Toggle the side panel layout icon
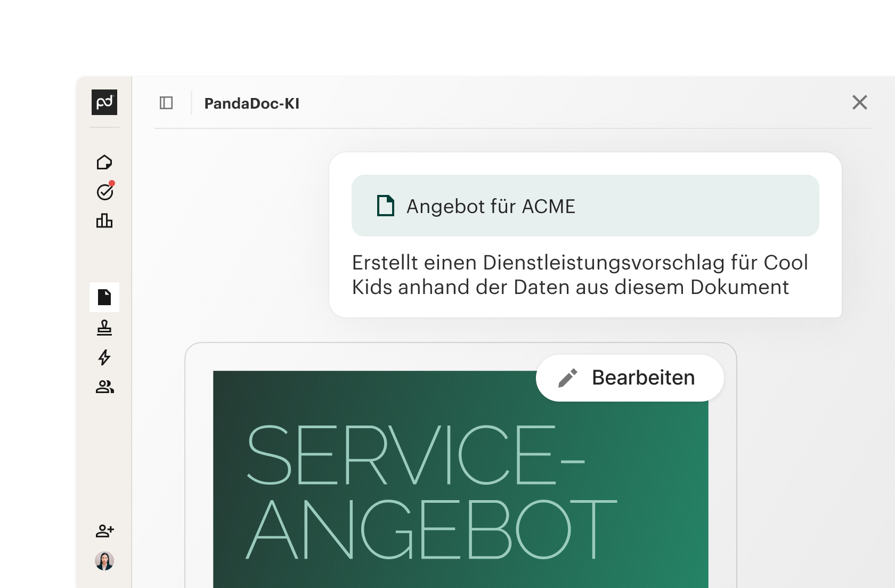 click(166, 103)
